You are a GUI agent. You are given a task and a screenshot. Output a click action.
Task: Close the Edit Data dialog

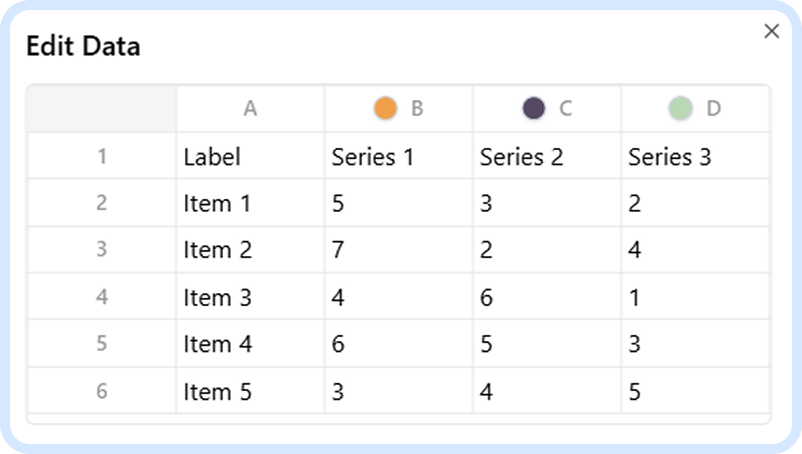point(771,32)
